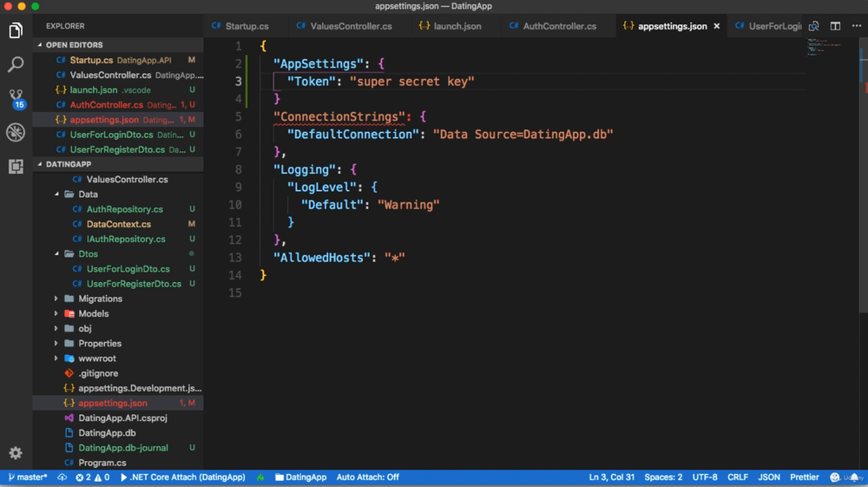Open the Manage gear icon
This screenshot has width=868, height=487.
(16, 452)
